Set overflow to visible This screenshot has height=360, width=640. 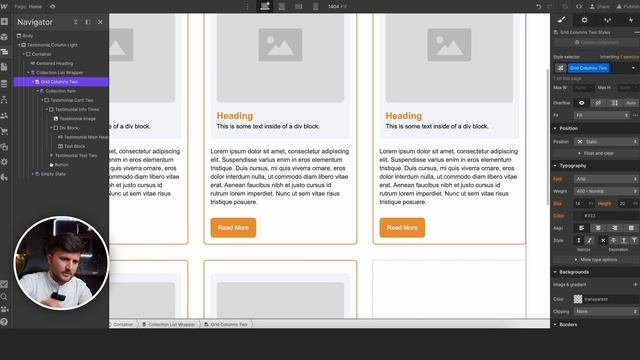click(582, 103)
